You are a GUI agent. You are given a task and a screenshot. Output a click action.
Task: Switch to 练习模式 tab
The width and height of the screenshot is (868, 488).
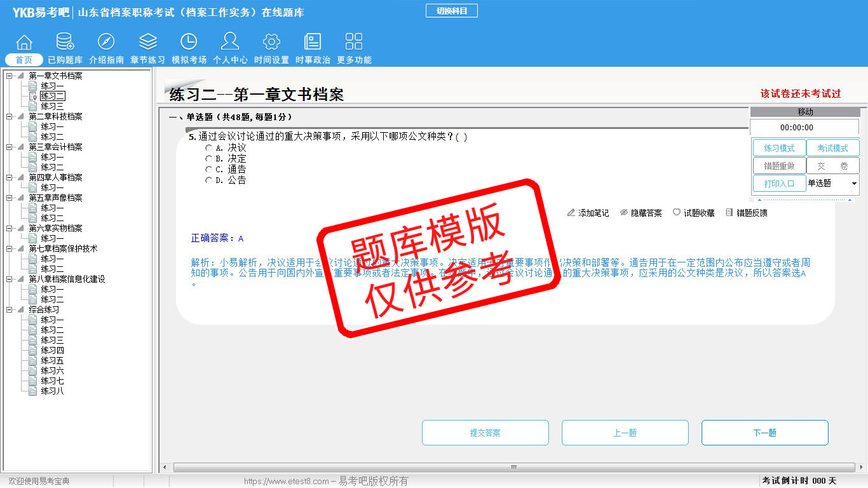coord(779,148)
